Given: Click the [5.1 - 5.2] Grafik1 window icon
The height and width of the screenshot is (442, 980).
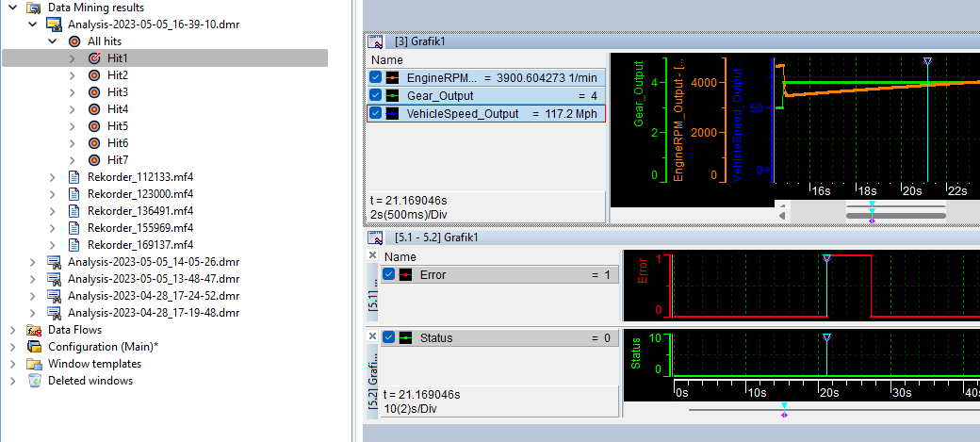Looking at the screenshot, I should (x=375, y=237).
